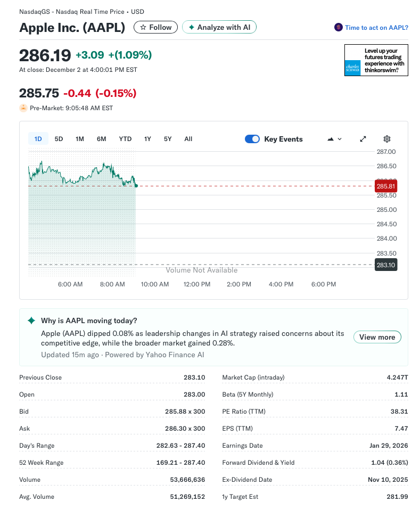Switch chart to 6M range
The width and height of the screenshot is (420, 510).
point(101,139)
